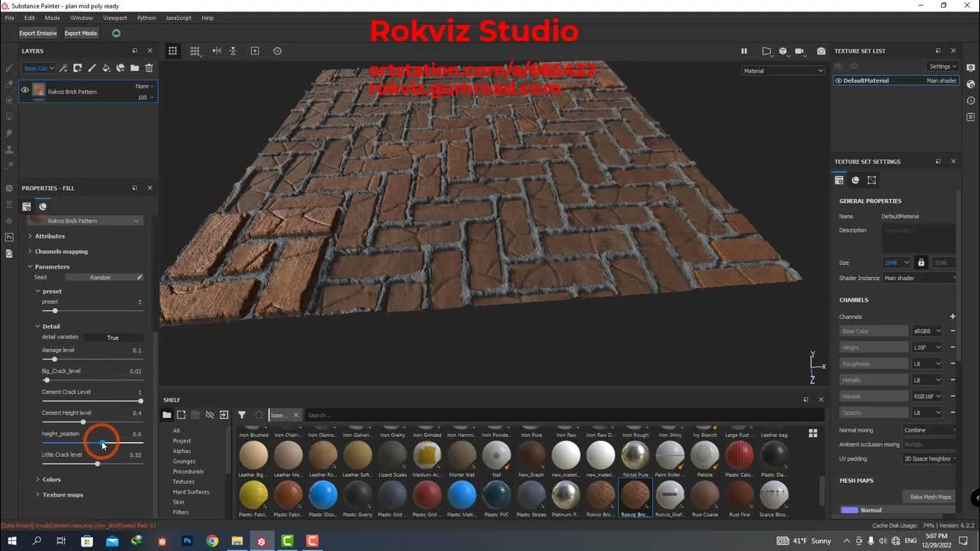Viewport: 980px width, 551px height.
Task: Switch to Material view using the cube icon
Action: (782, 51)
